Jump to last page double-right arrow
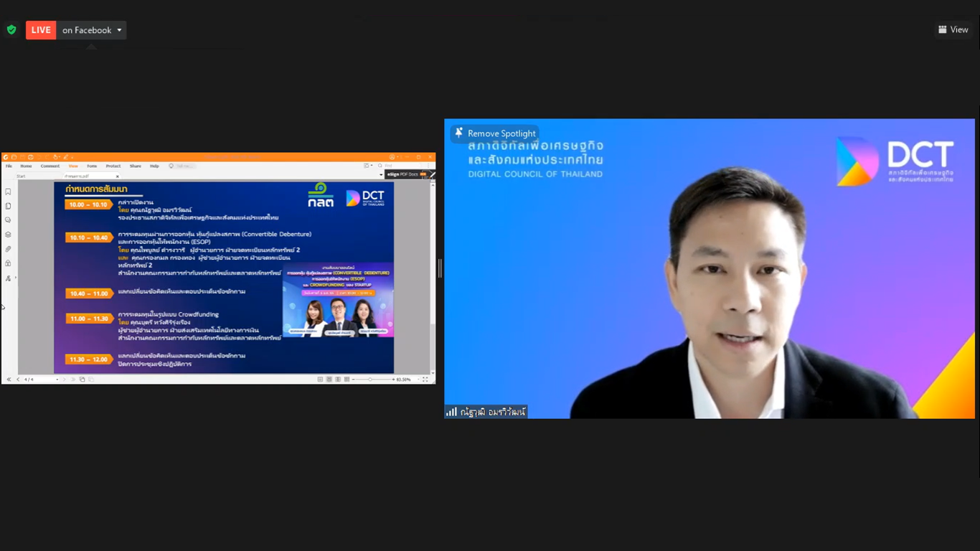Screen dimensions: 980x551 (73, 379)
